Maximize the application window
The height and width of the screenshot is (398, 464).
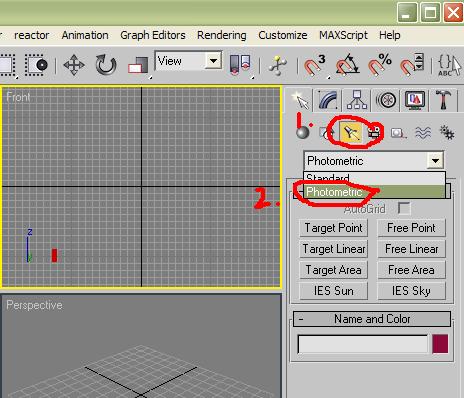click(x=430, y=13)
